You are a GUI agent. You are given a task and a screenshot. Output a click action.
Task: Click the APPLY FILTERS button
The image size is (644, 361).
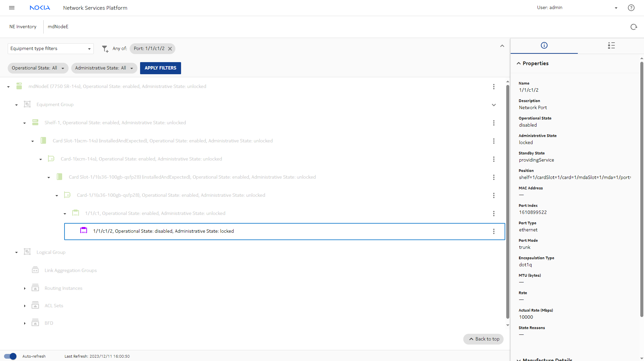(x=160, y=68)
